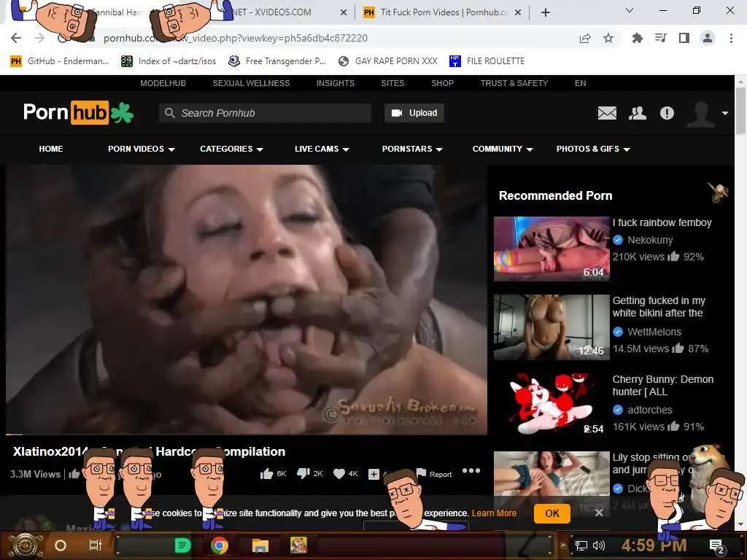Open the EN language selector
Viewport: 747px width, 560px height.
click(x=580, y=83)
